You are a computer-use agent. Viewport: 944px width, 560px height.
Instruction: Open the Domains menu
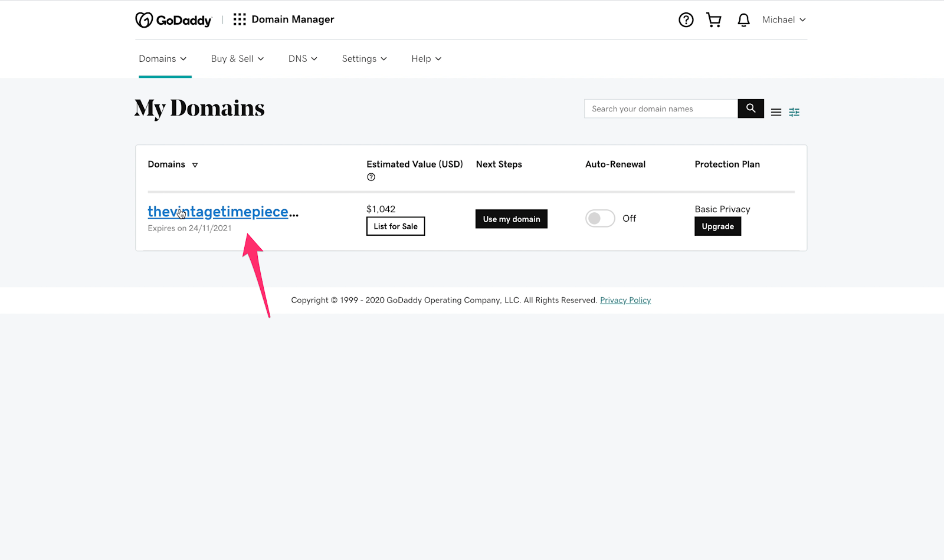163,59
